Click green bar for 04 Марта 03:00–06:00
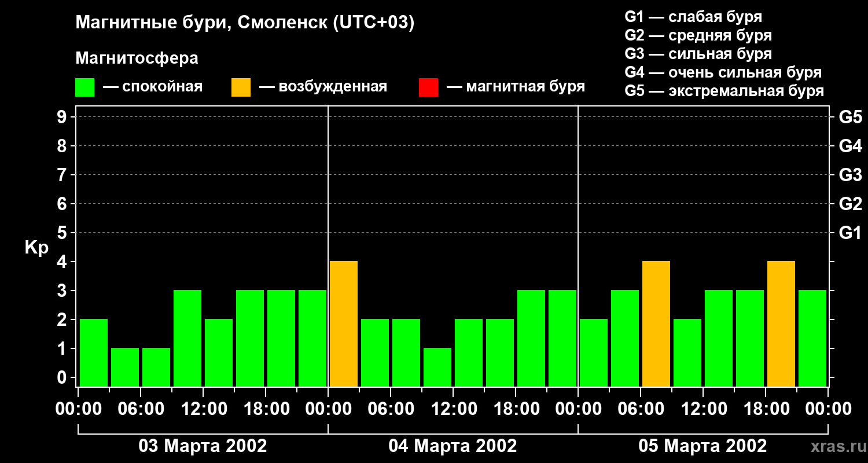 [375, 352]
